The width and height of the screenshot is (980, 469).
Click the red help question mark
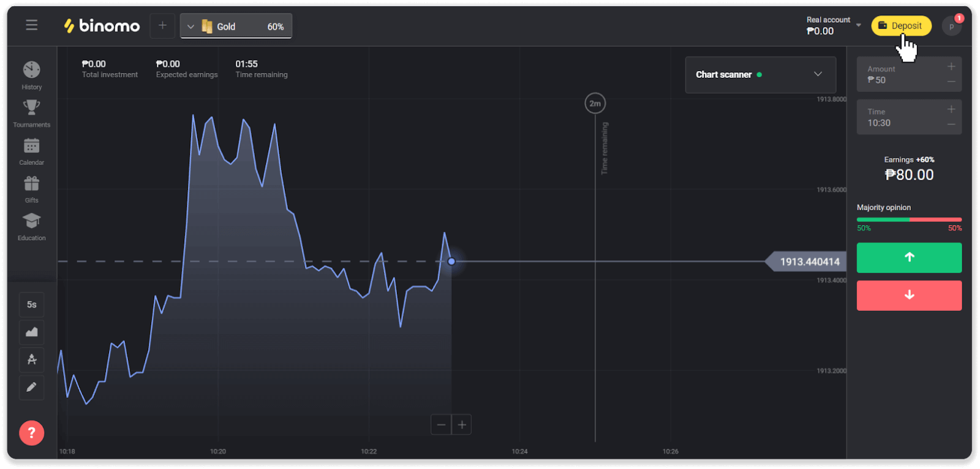point(32,433)
